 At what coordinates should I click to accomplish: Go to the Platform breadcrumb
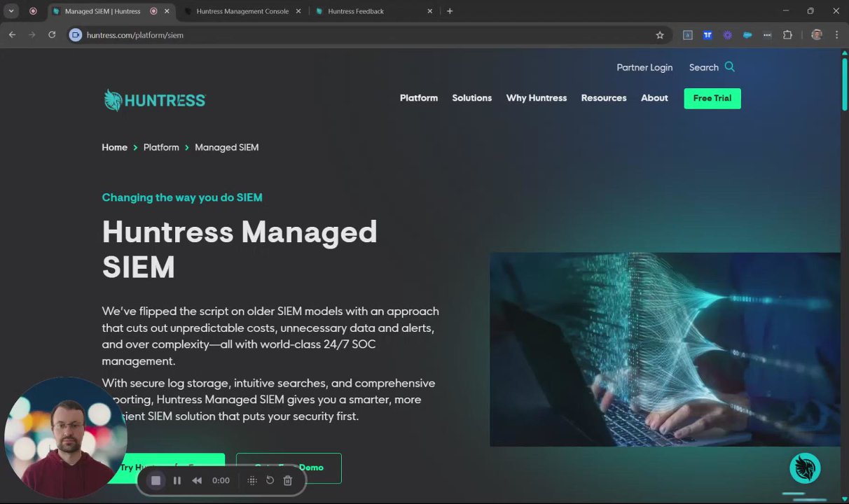(x=161, y=147)
